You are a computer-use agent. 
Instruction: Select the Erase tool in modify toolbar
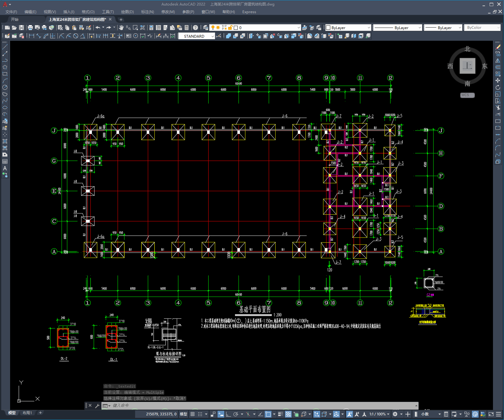coord(498,47)
